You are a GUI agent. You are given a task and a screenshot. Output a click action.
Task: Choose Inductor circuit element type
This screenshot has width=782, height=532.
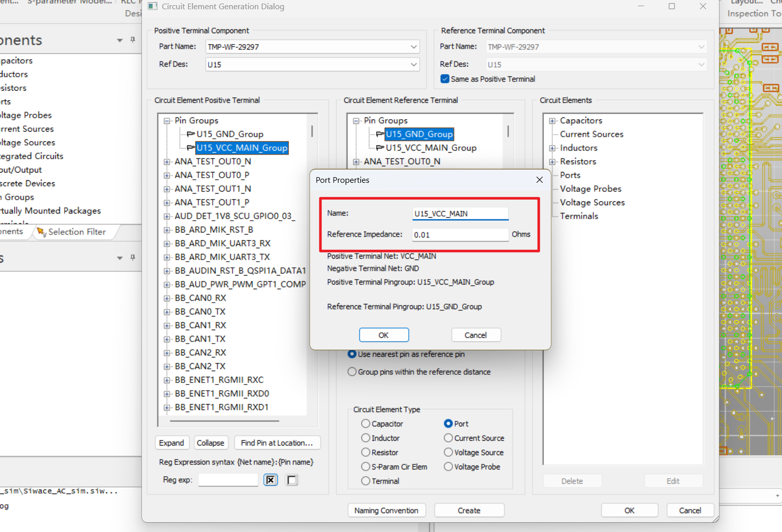[x=365, y=438]
